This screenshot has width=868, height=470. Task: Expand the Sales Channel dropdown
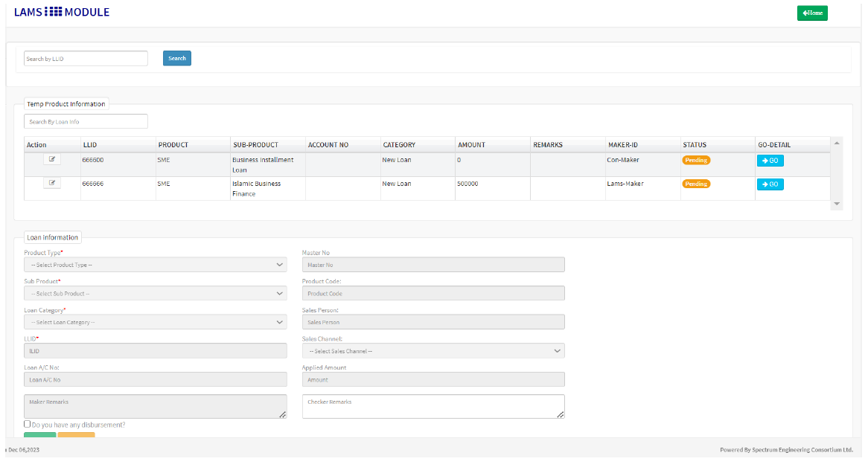pos(433,351)
